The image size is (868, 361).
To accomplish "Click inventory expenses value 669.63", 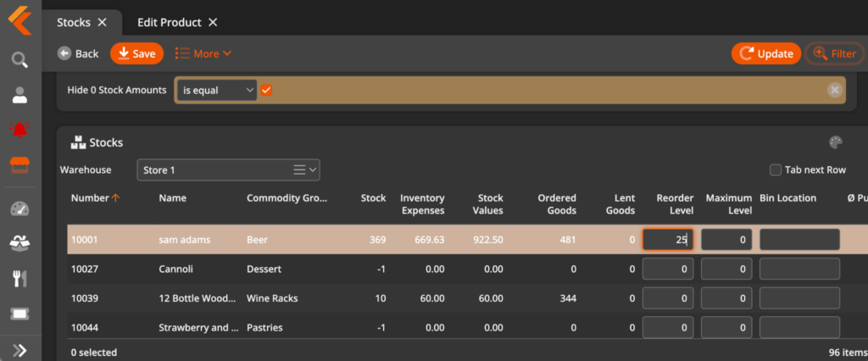I will point(430,240).
